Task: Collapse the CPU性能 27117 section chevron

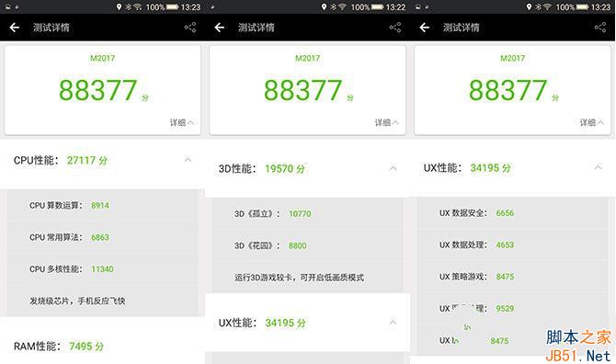Action: click(x=188, y=160)
